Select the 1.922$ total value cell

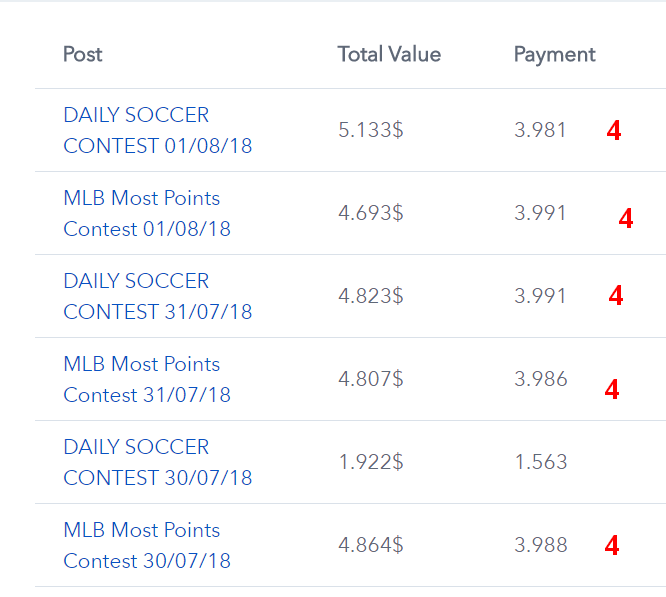371,462
